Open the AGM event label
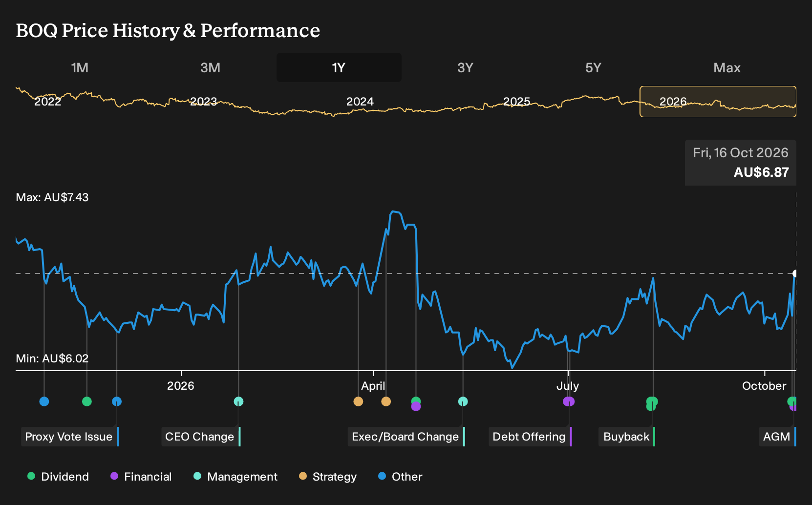Image resolution: width=812 pixels, height=505 pixels. (778, 437)
